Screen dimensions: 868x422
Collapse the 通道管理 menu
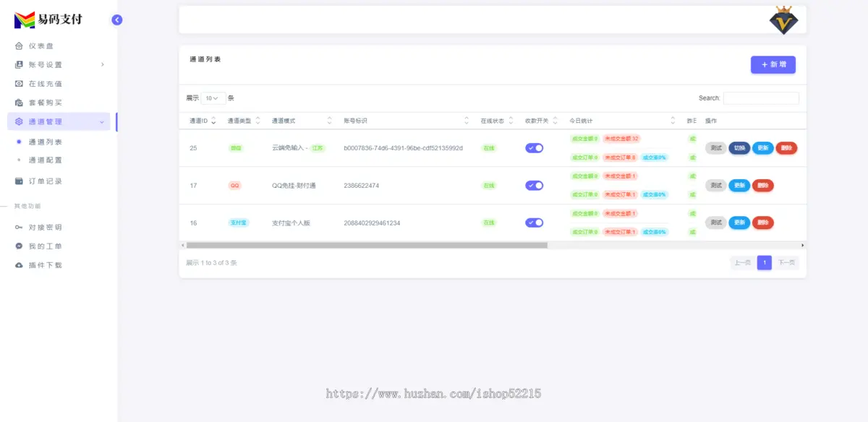click(59, 121)
